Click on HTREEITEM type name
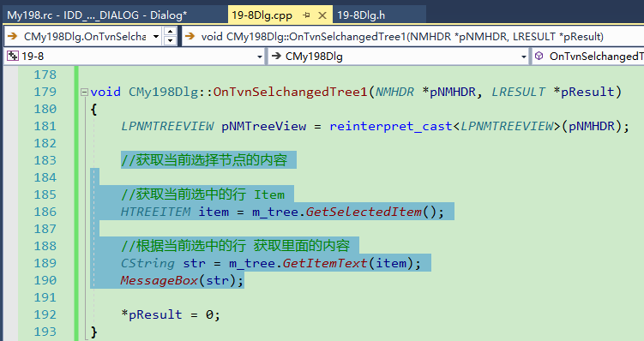The image size is (644, 341). point(156,212)
